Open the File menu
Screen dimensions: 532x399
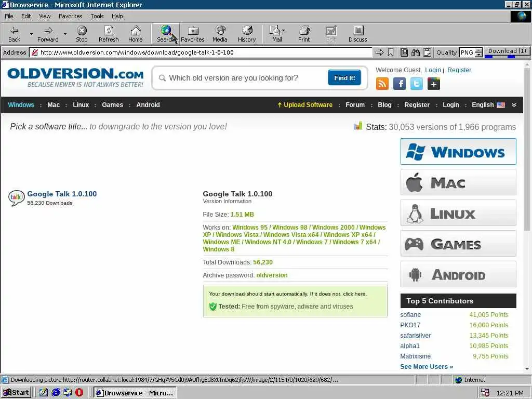pyautogui.click(x=9, y=16)
